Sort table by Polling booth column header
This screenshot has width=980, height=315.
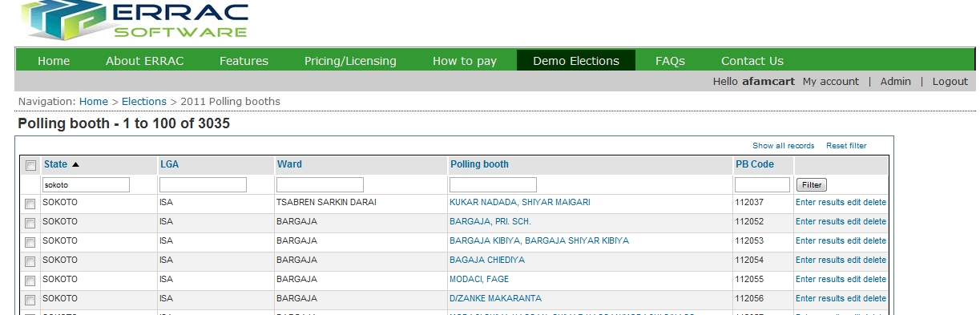[x=479, y=164]
